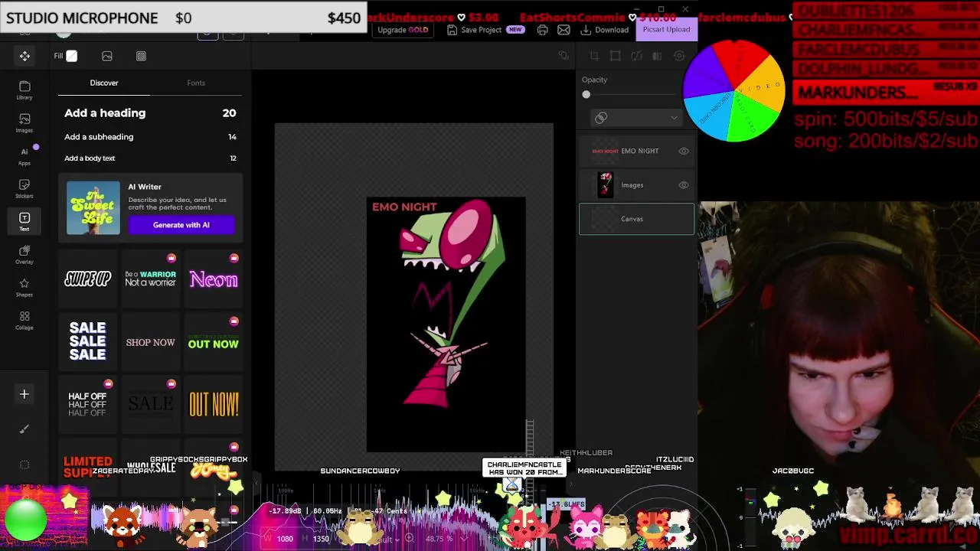Open the Overlay panel
980x551 pixels.
(24, 255)
